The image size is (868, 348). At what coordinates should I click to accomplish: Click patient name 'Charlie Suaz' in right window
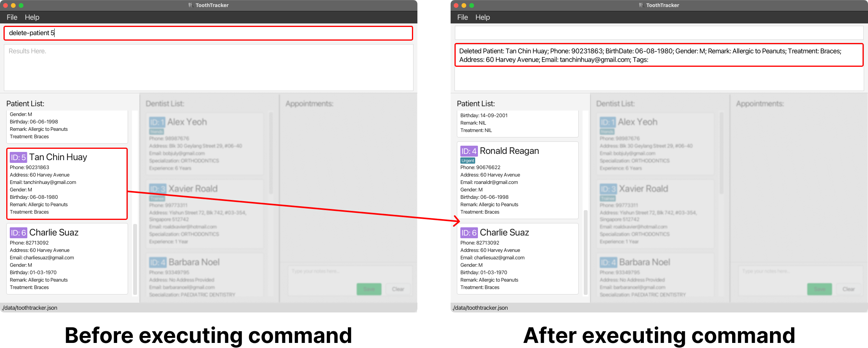click(504, 232)
